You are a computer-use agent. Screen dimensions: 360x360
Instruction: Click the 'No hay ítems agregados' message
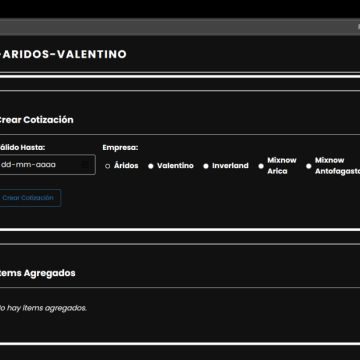coord(43,308)
